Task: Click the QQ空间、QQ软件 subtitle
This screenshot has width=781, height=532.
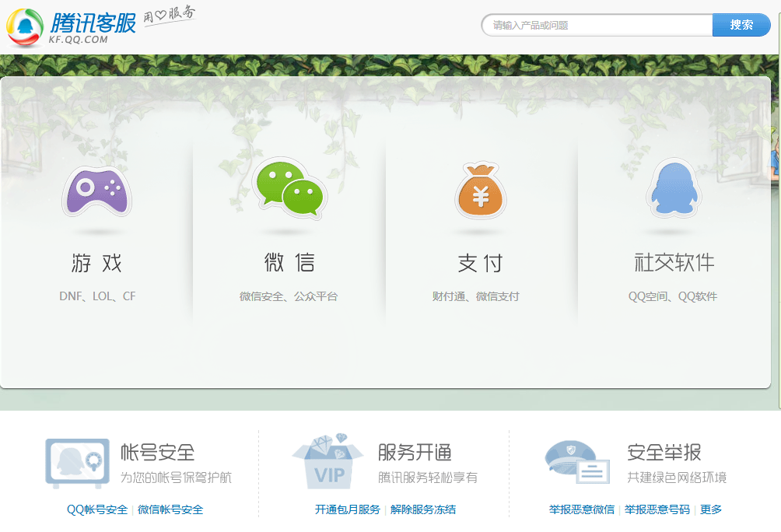Action: pyautogui.click(x=673, y=296)
